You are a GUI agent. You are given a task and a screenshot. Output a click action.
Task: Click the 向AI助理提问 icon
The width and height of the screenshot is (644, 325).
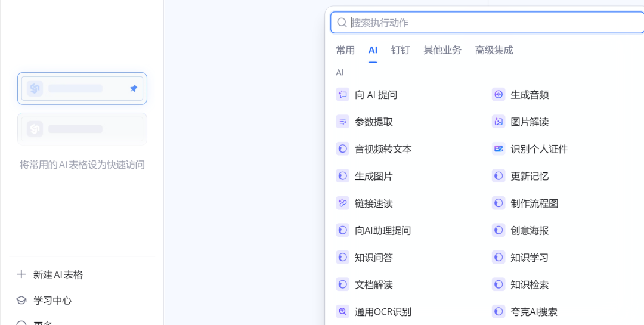pos(342,230)
